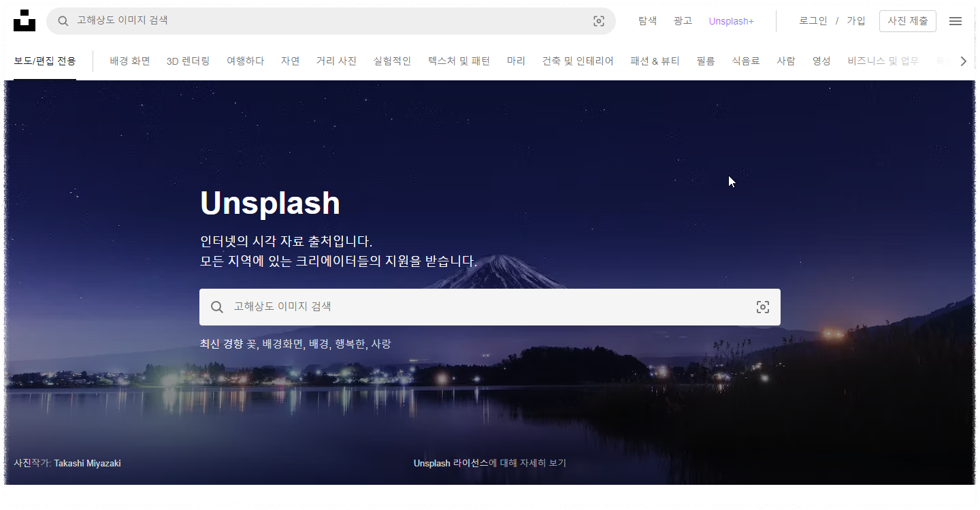Click the Unsplash logo icon

pyautogui.click(x=24, y=20)
